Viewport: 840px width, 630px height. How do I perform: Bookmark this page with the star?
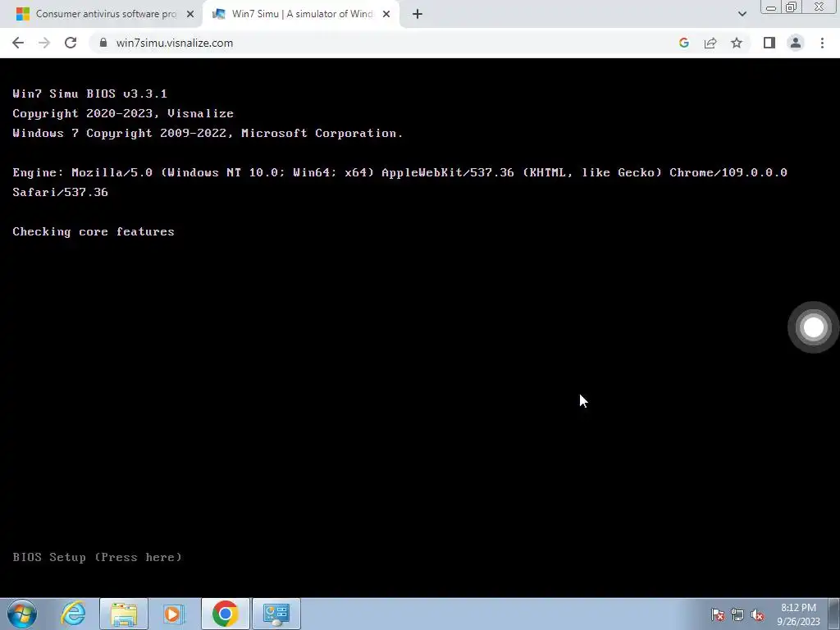point(737,43)
